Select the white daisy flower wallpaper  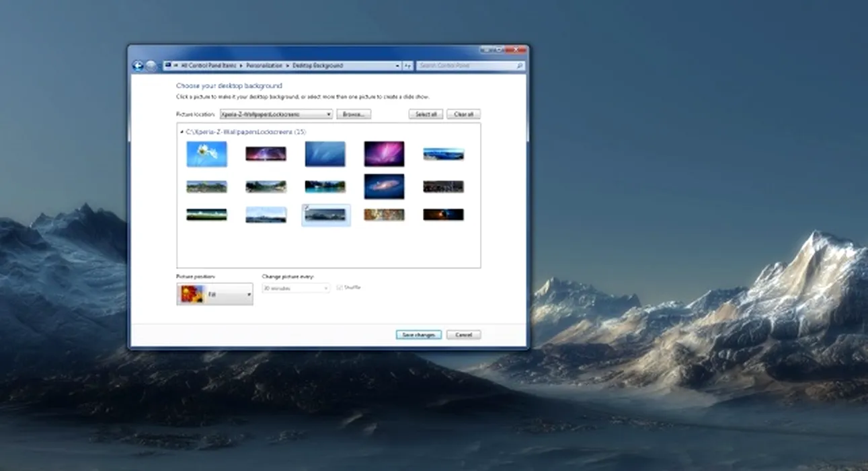206,154
